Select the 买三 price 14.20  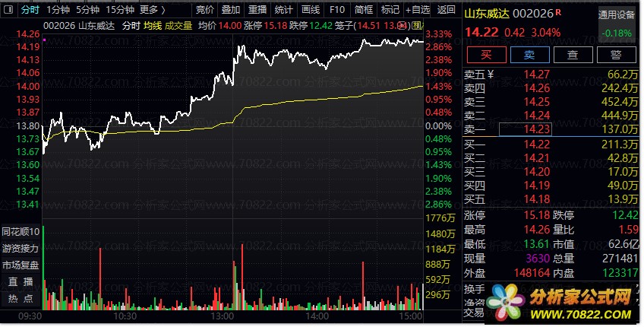536,172
